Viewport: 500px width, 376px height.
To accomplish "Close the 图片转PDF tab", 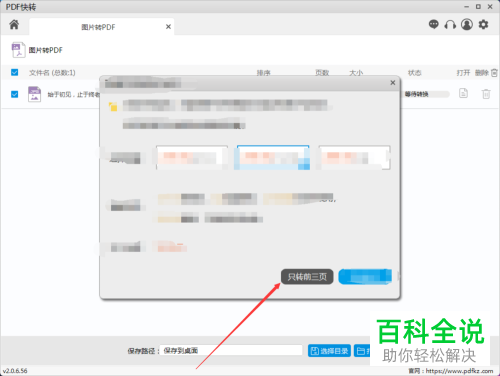I will click(168, 27).
